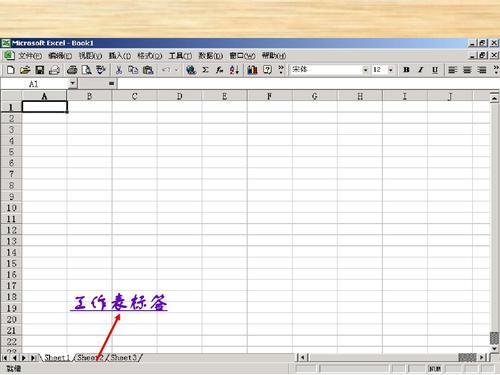Open the 数据(D) menu
This screenshot has height=375, width=500.
click(211, 56)
